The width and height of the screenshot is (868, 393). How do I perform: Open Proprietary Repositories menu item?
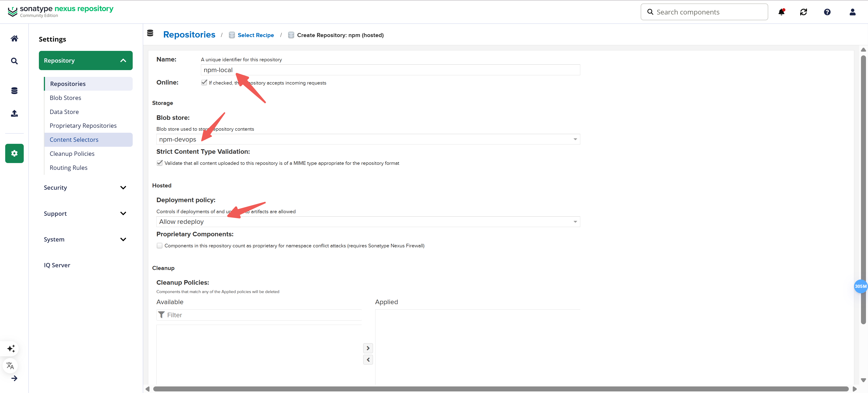88,126
